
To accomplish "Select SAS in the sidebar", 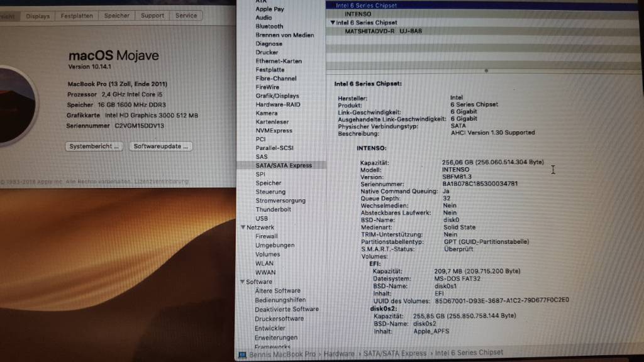I will [x=261, y=156].
